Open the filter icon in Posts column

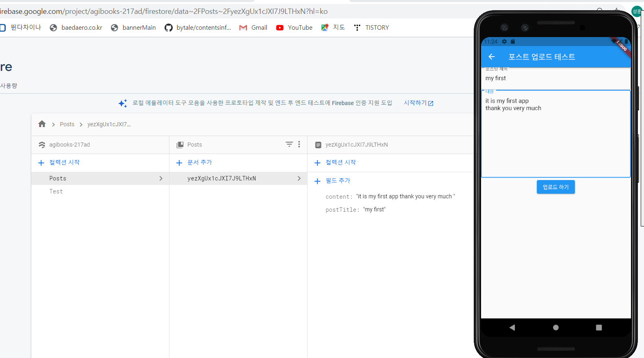(289, 144)
